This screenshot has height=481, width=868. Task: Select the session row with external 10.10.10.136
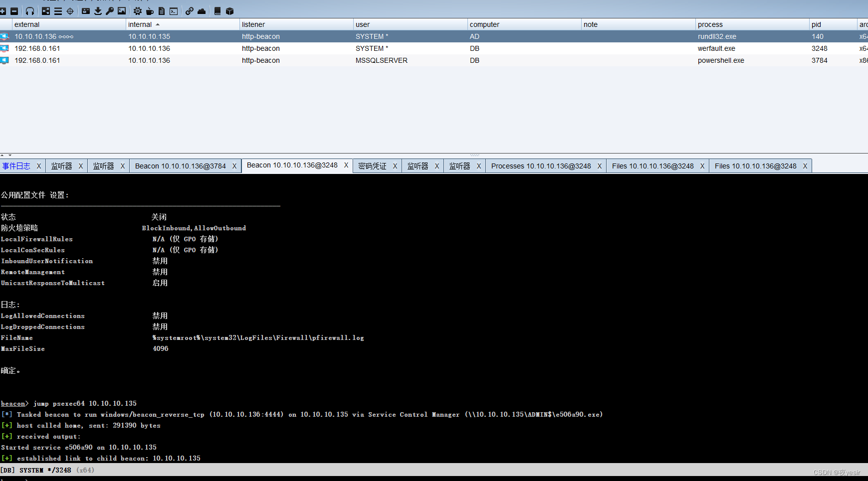(434, 36)
